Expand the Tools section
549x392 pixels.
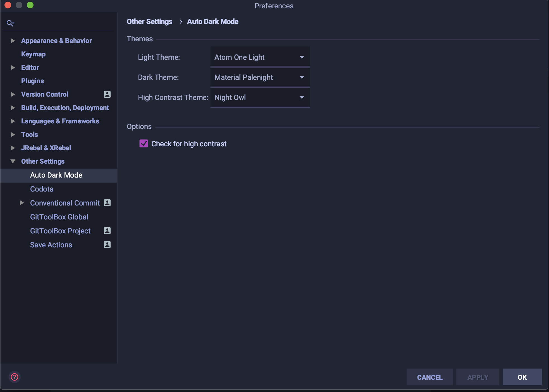[13, 134]
